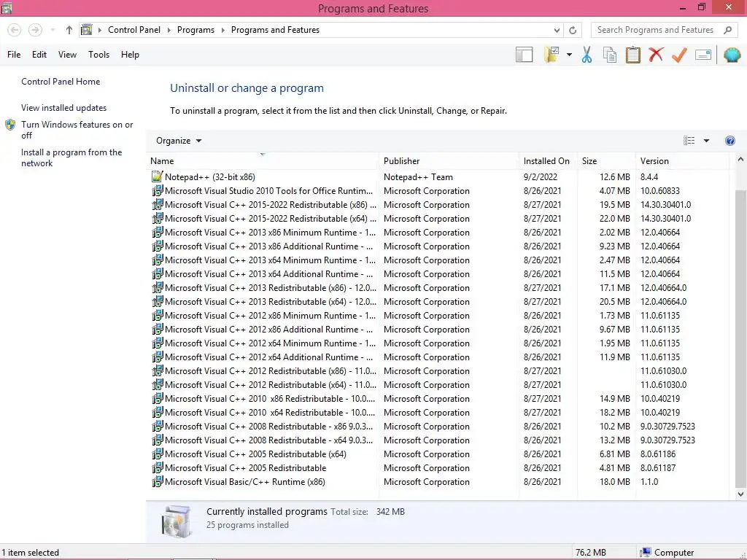Click the Up arrow navigation icon
The image size is (747, 560).
click(x=69, y=30)
